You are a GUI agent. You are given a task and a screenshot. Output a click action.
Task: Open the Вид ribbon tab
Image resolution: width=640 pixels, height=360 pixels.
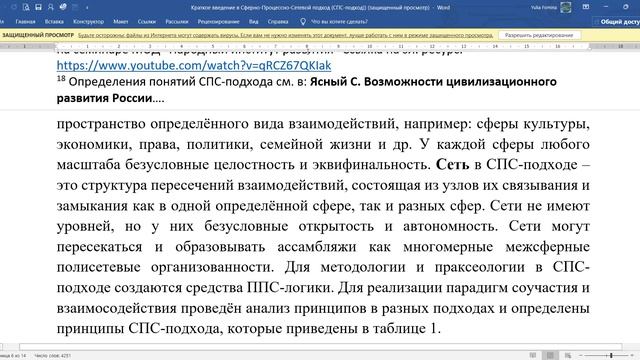point(253,22)
